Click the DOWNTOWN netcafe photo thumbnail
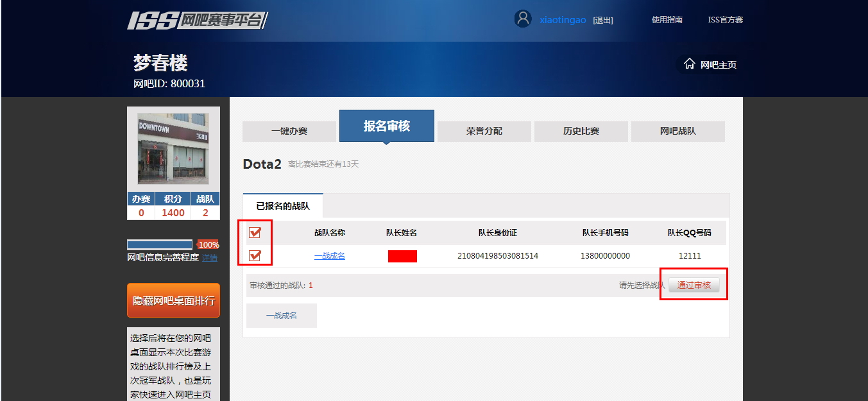Viewport: 868px width, 401px height. [173, 149]
